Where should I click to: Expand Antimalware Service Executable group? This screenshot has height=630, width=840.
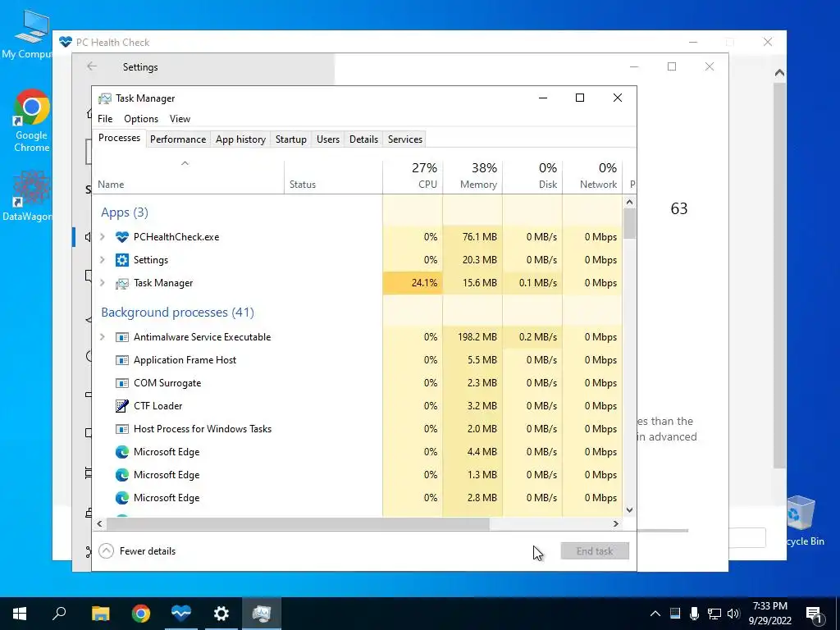click(x=103, y=337)
